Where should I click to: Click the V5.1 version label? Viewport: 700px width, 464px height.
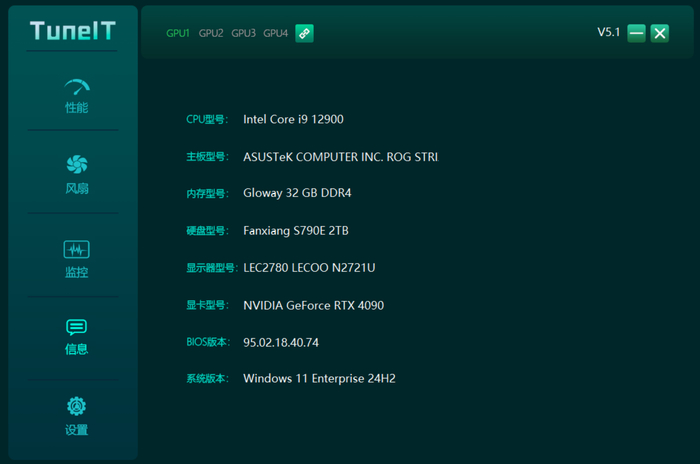(609, 32)
